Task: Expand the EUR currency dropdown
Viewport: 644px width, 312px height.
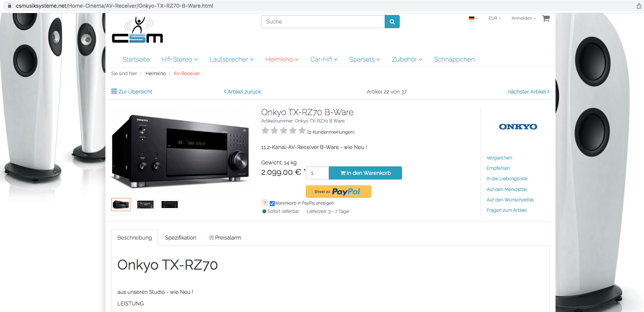Action: tap(495, 18)
